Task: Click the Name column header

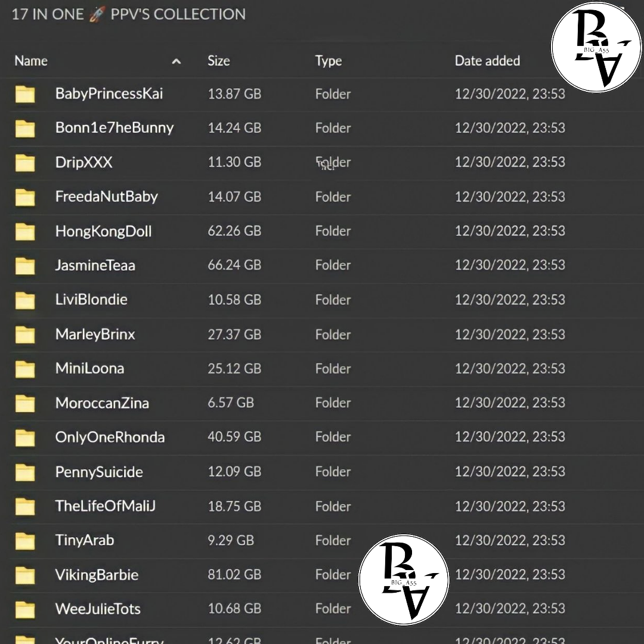Action: (31, 61)
